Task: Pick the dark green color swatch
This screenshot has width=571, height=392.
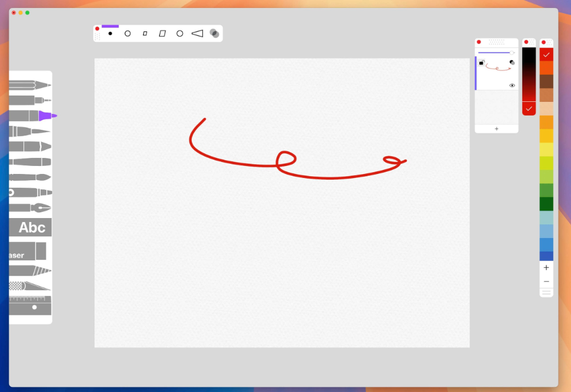Action: (546, 204)
